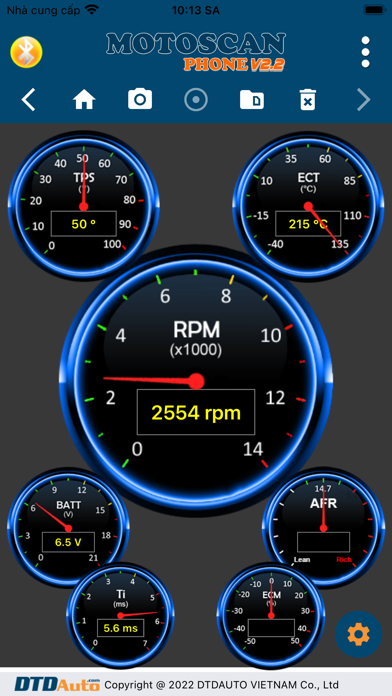Open settings with the orange gear button
The width and height of the screenshot is (392, 696).
[x=359, y=634]
